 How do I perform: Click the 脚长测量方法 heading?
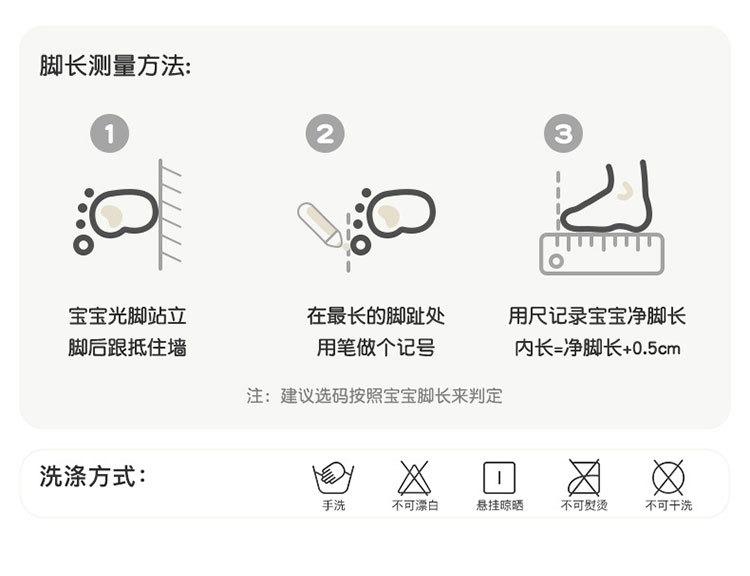(115, 66)
